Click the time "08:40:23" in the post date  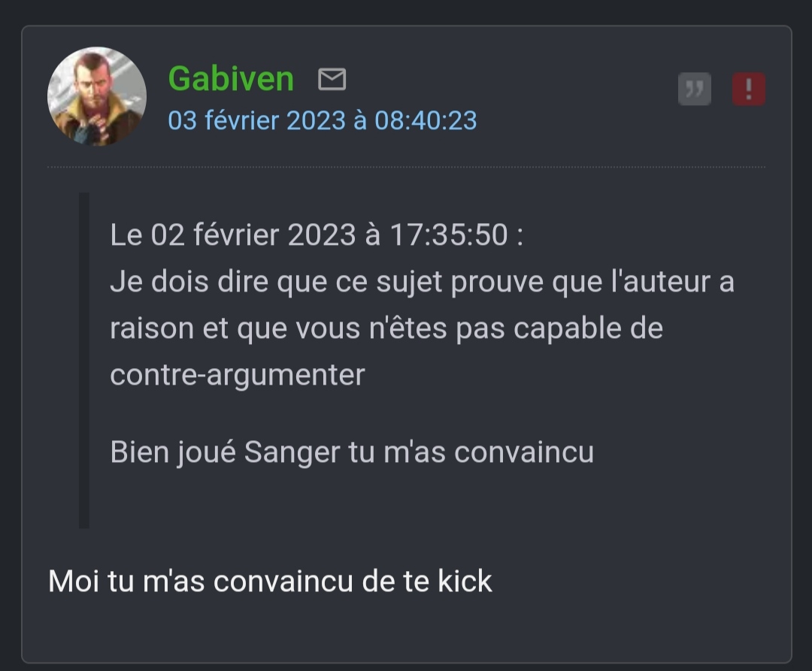point(426,120)
